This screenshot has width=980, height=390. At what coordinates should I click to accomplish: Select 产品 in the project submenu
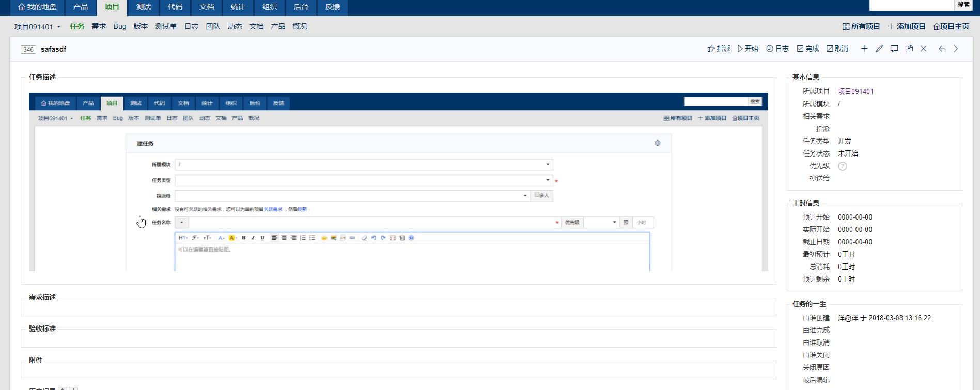pos(278,27)
